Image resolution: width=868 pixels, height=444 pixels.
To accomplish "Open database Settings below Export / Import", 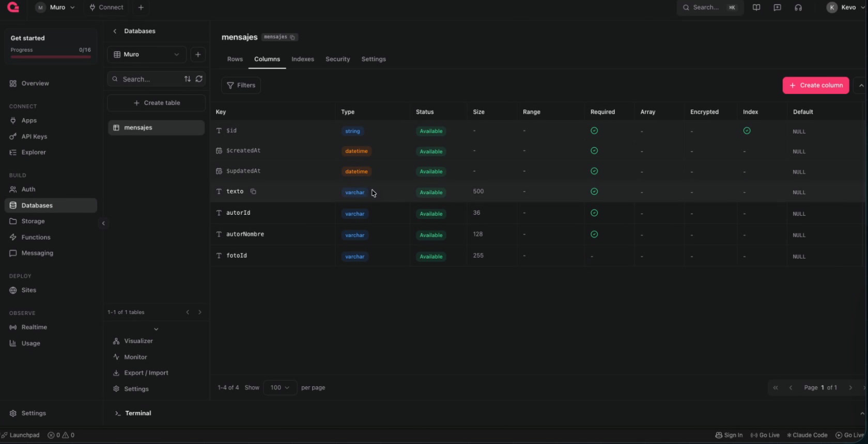I will click(136, 389).
